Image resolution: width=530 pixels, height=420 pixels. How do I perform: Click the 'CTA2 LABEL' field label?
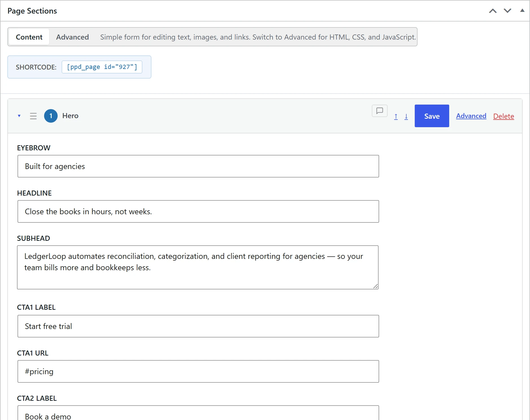click(37, 398)
